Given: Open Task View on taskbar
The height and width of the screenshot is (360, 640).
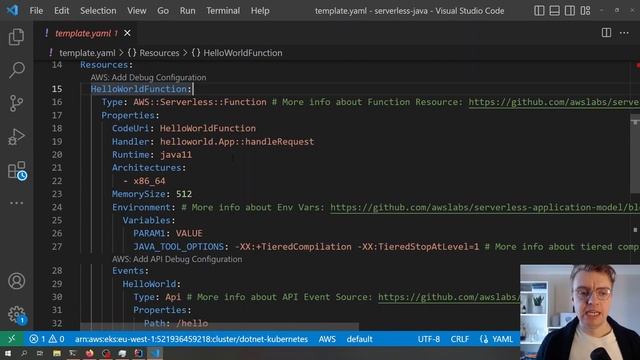Looking at the screenshot, I should click(x=40, y=353).
